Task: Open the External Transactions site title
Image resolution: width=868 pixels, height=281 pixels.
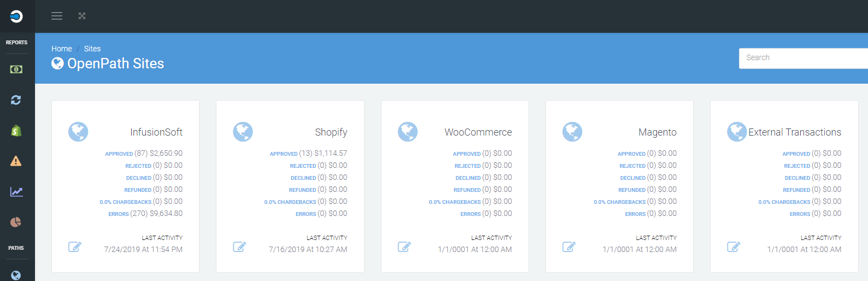Action: pyautogui.click(x=795, y=132)
